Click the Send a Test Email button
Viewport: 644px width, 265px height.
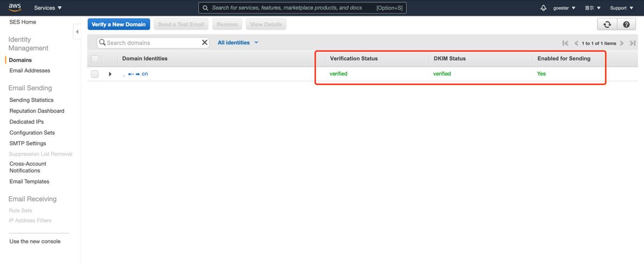[181, 24]
